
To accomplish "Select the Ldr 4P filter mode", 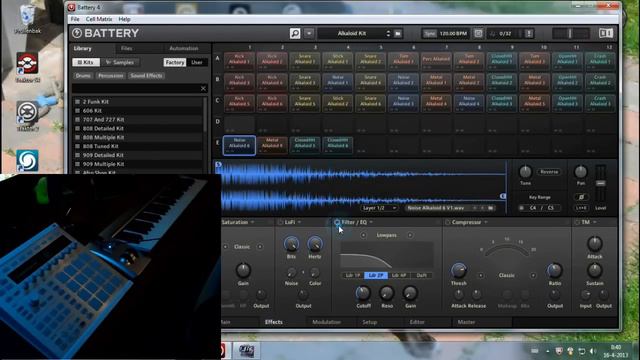I will 399,276.
